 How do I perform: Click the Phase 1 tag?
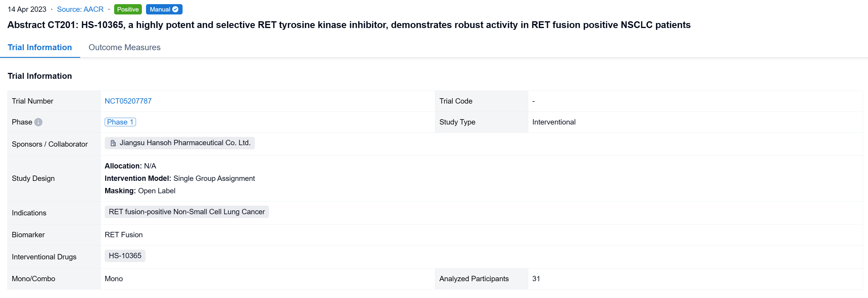tap(120, 122)
